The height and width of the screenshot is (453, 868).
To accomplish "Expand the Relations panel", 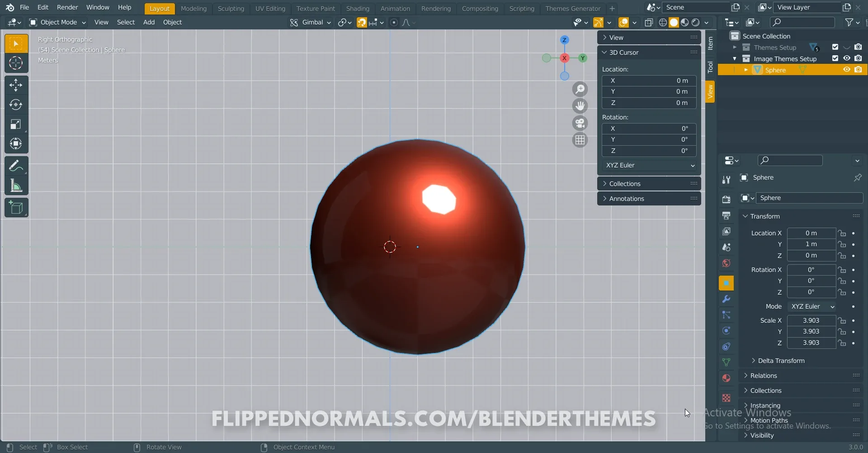I will coord(801,376).
